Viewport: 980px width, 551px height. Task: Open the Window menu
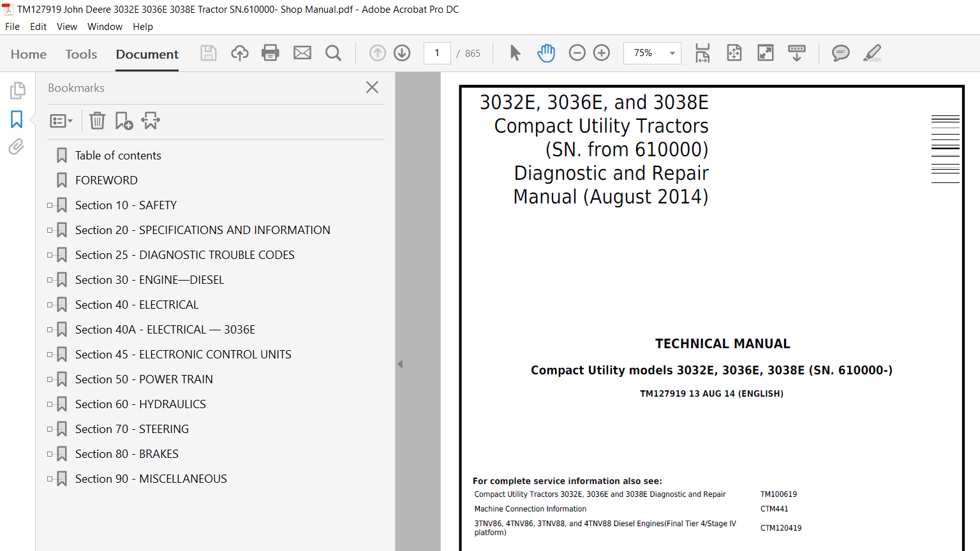tap(105, 27)
